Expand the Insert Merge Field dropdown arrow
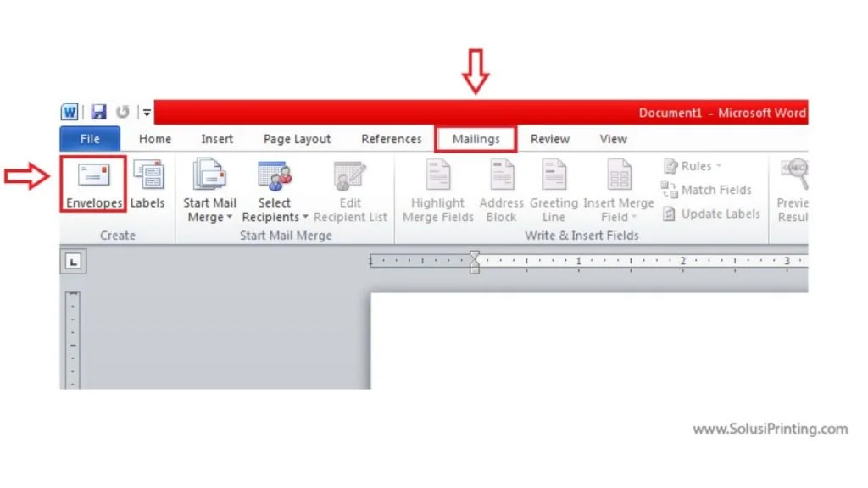 coord(634,217)
